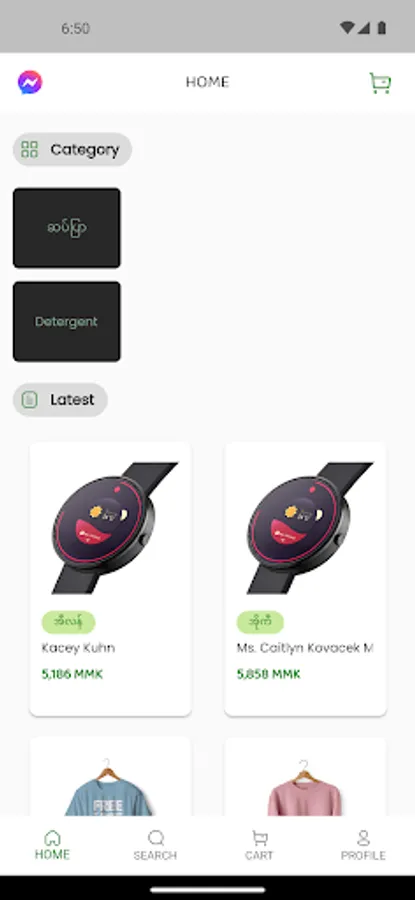The image size is (415, 900).
Task: Open the Search tab
Action: click(156, 845)
